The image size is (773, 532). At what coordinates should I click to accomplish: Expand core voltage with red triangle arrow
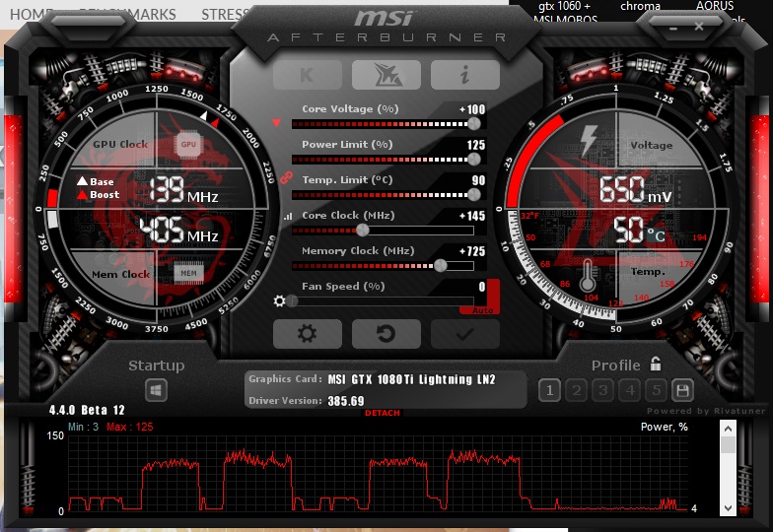(276, 122)
